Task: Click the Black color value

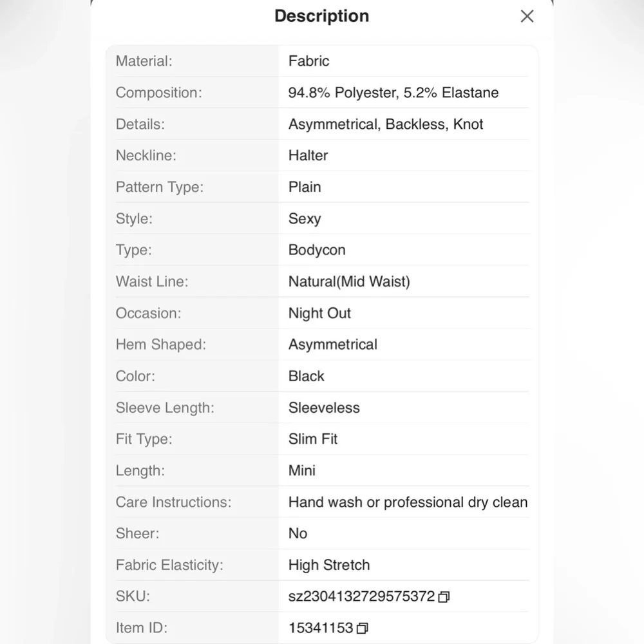Action: 307,376
